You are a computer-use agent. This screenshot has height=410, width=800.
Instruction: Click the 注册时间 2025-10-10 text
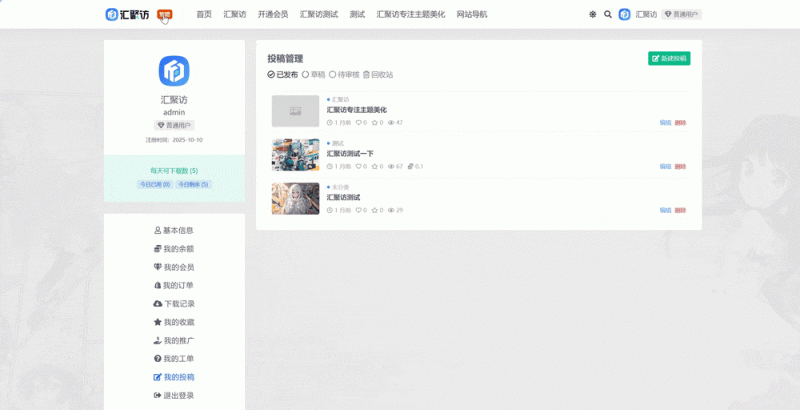174,140
